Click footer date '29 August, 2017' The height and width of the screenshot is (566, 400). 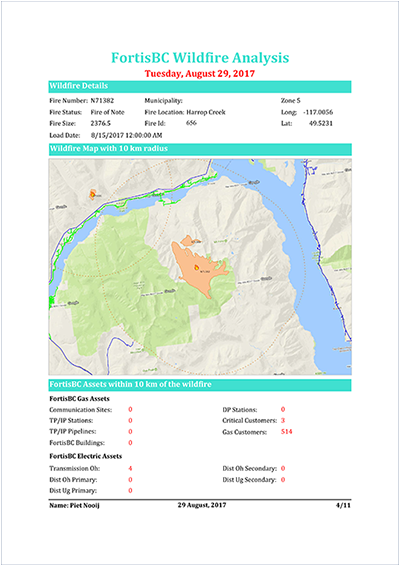click(x=202, y=505)
